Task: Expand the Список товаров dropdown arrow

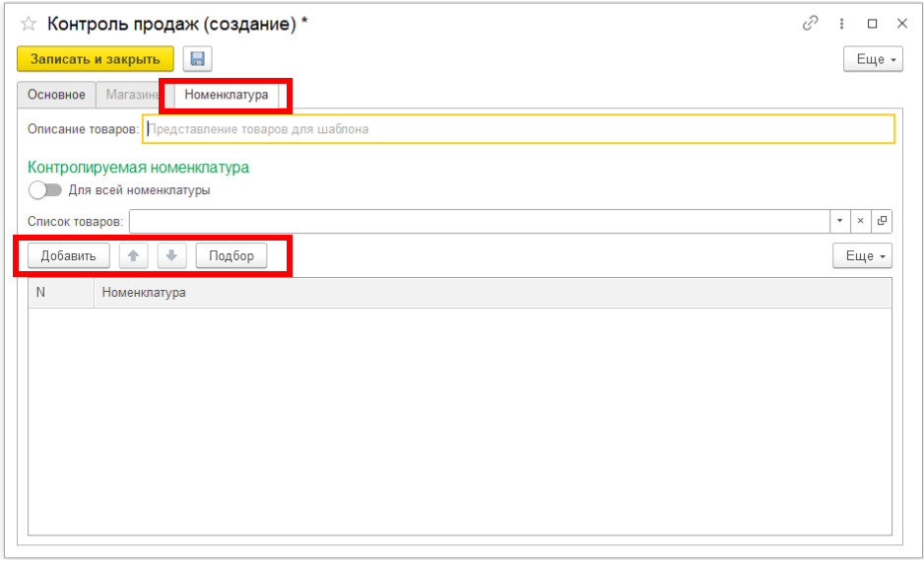Action: [x=839, y=221]
